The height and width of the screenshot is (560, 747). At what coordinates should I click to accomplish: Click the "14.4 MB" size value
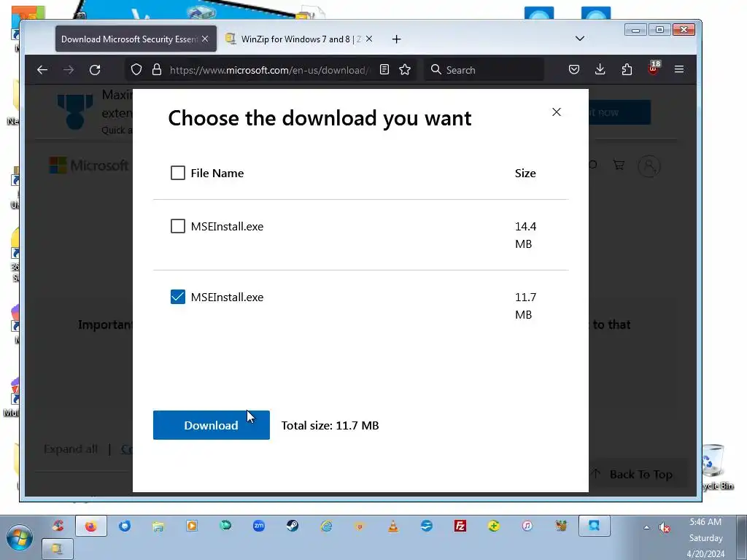(x=525, y=235)
